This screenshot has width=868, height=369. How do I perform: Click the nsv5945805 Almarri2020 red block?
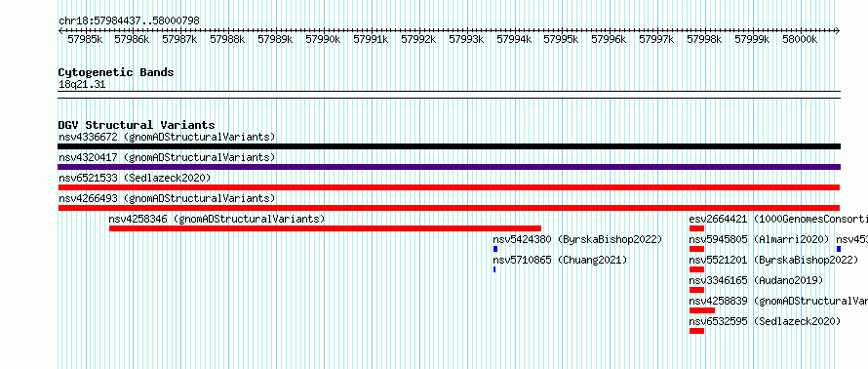pos(696,249)
